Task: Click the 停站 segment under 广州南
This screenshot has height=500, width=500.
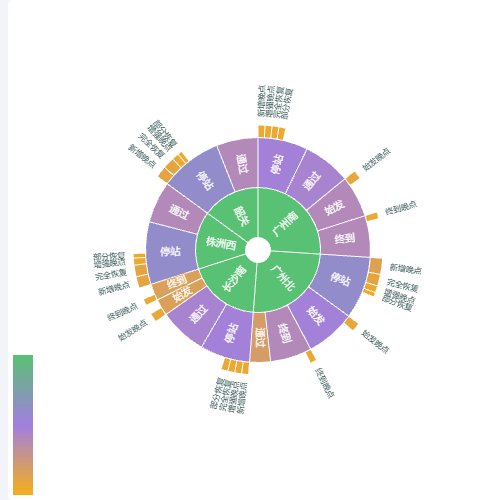Action: pyautogui.click(x=277, y=164)
